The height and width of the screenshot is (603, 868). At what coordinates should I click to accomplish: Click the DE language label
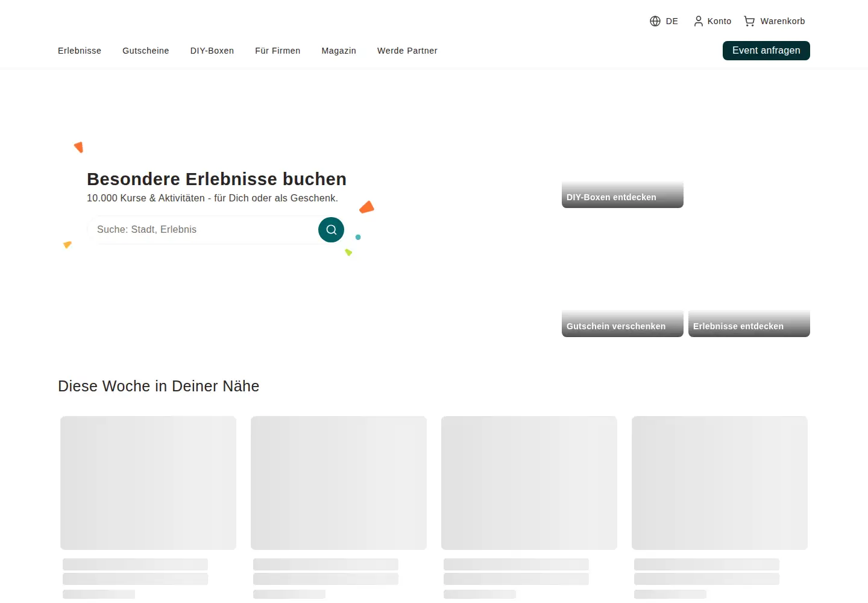[x=672, y=21]
